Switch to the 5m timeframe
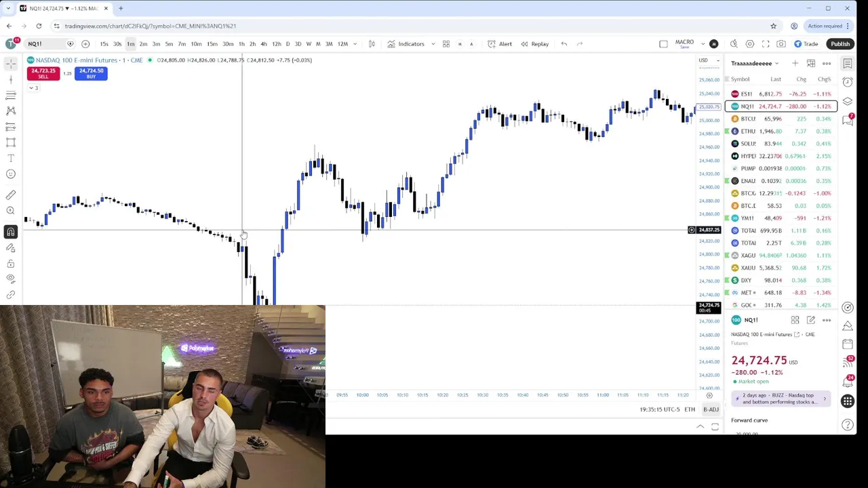Viewport: 868px width, 488px height. (169, 44)
